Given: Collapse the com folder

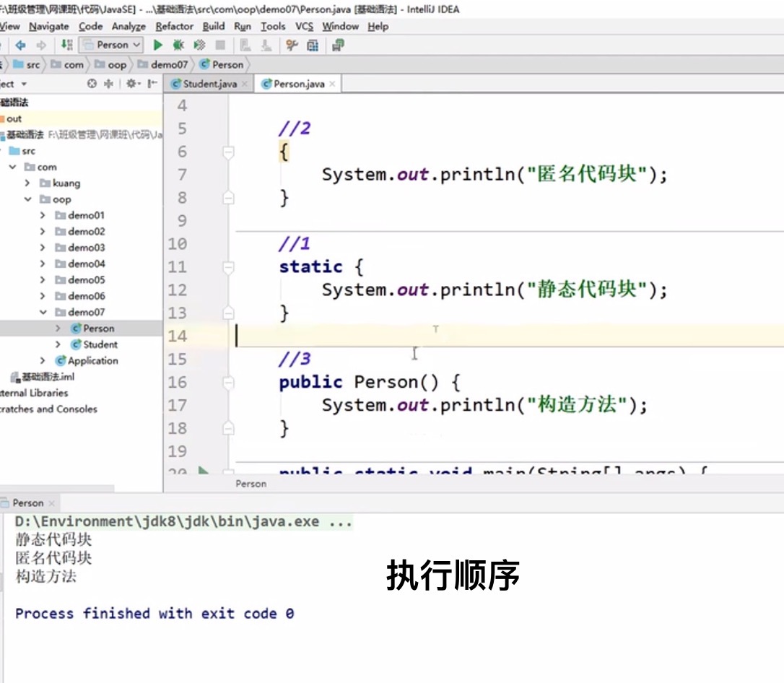Looking at the screenshot, I should 13,167.
